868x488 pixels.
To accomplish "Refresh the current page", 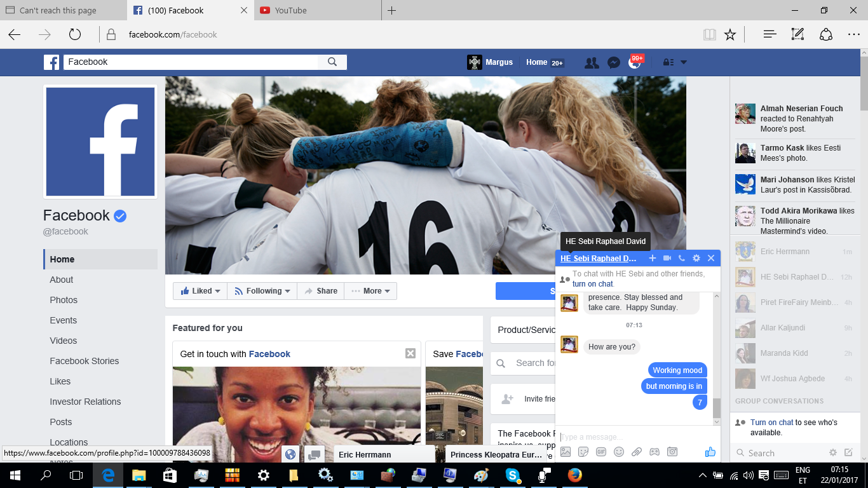I will [75, 34].
